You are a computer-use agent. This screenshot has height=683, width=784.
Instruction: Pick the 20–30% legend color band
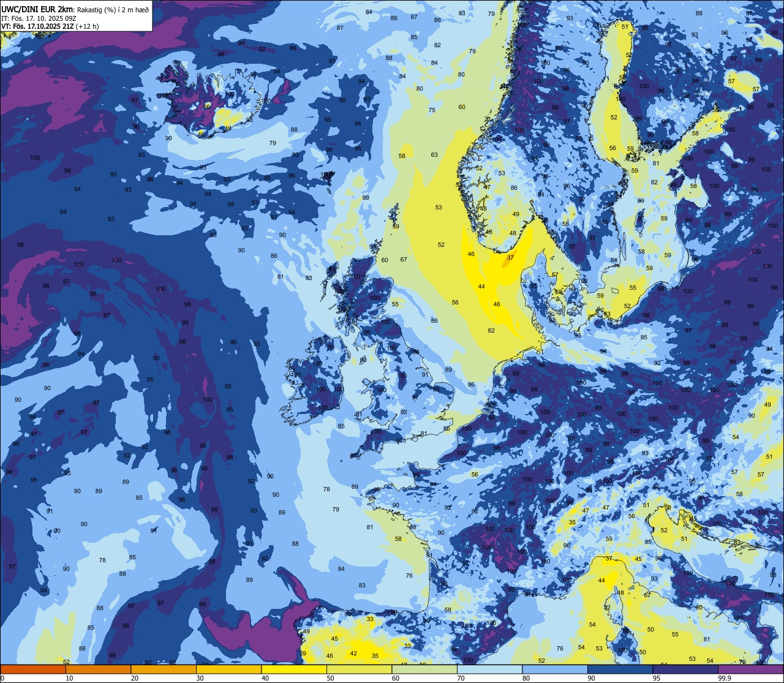[x=164, y=670]
